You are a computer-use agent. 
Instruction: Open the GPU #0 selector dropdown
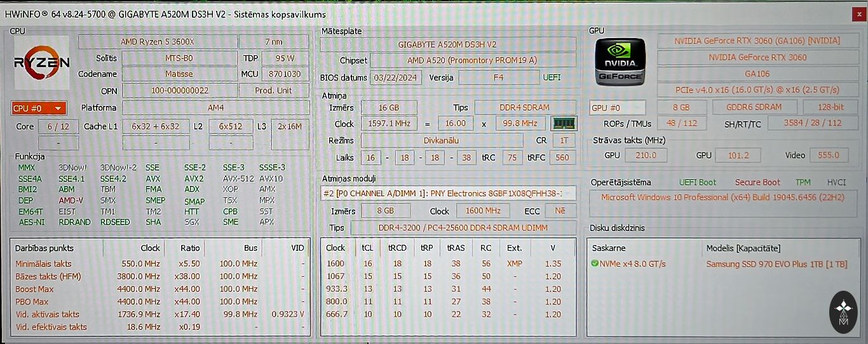tap(617, 107)
